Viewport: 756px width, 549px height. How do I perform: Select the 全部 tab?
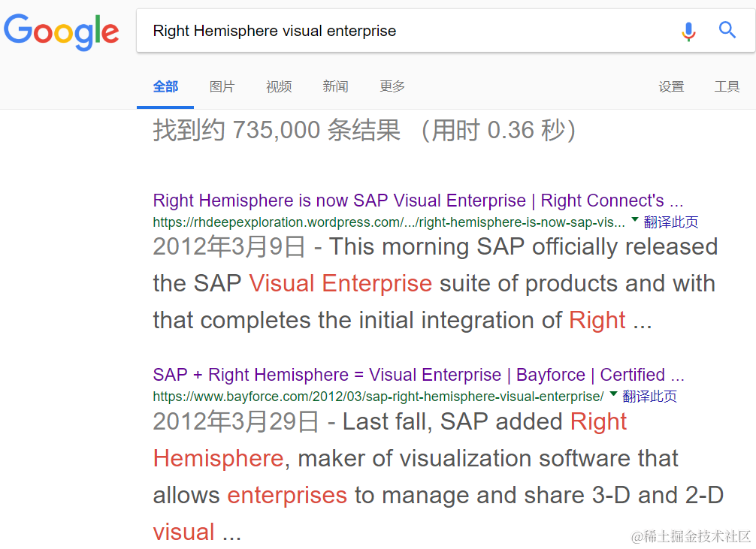[165, 87]
